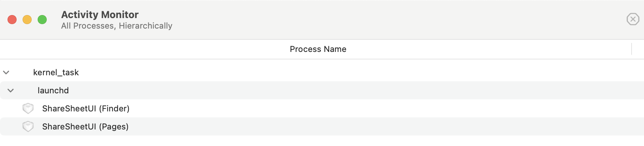
Task: Click the Activity Monitor window title
Action: (x=100, y=15)
